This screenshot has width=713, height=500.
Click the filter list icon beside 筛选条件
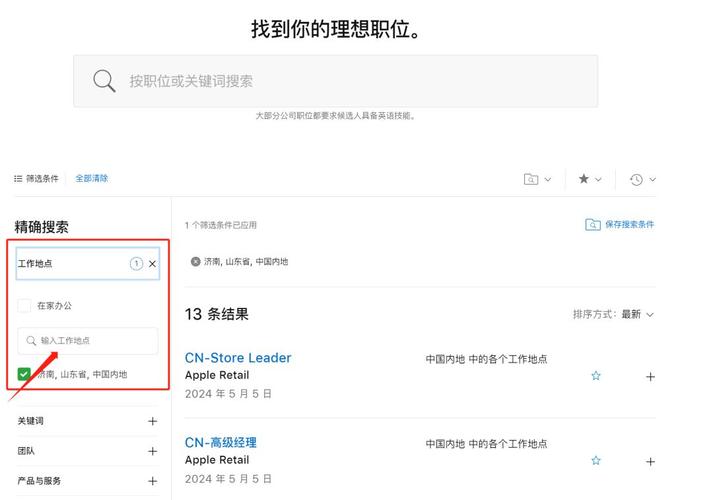[x=18, y=179]
